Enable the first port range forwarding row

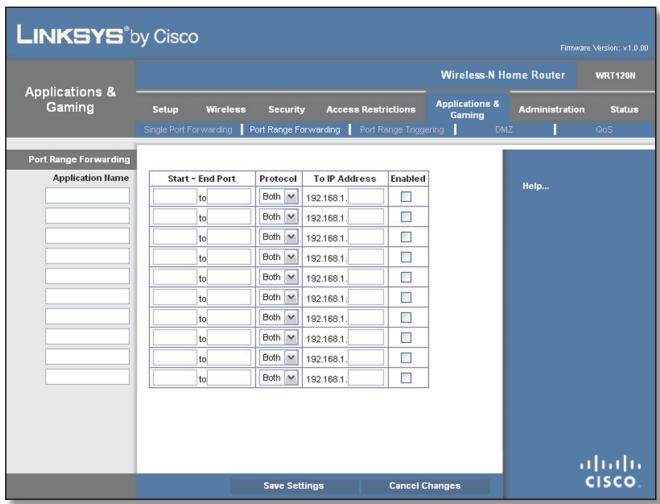click(x=406, y=197)
